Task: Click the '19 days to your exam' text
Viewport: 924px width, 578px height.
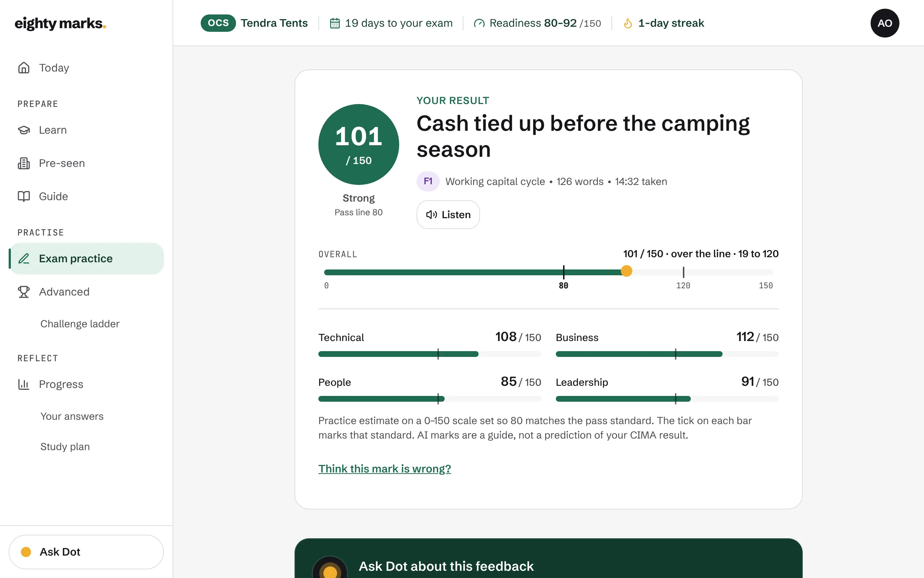Action: [398, 23]
